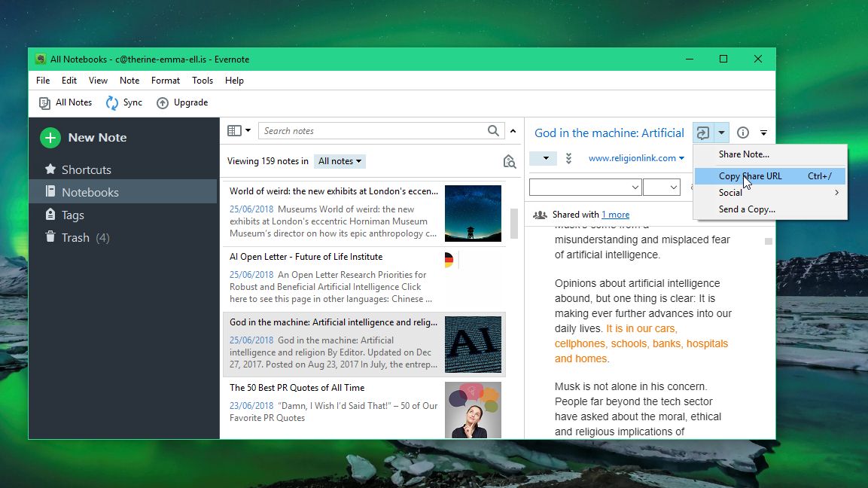Expand the www.religionlink.com URL dropdown
868x488 pixels.
point(681,158)
